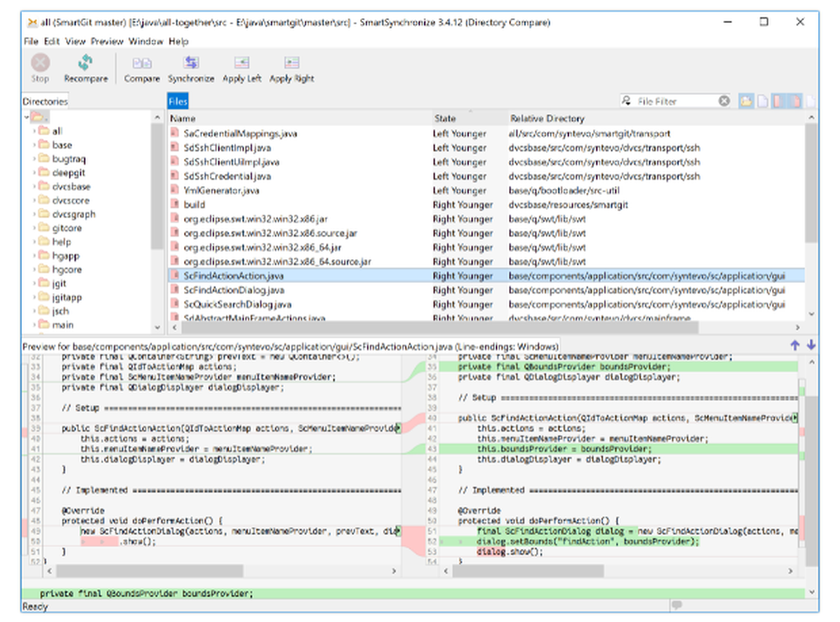Jump to next change with the down arrow
This screenshot has width=840, height=622.
(811, 345)
